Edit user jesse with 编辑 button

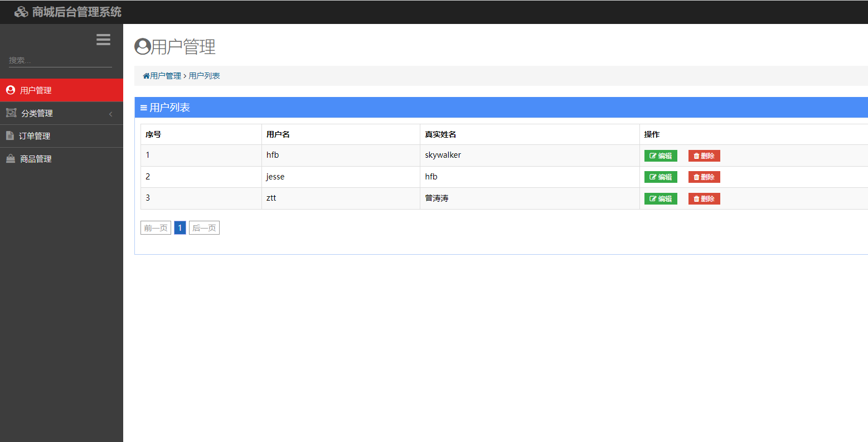661,177
